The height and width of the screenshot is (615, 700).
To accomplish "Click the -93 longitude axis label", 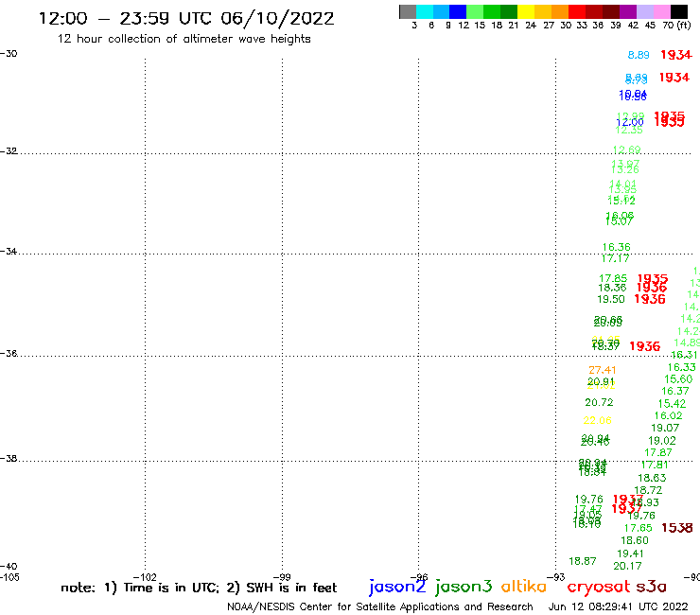I will 556,577.
